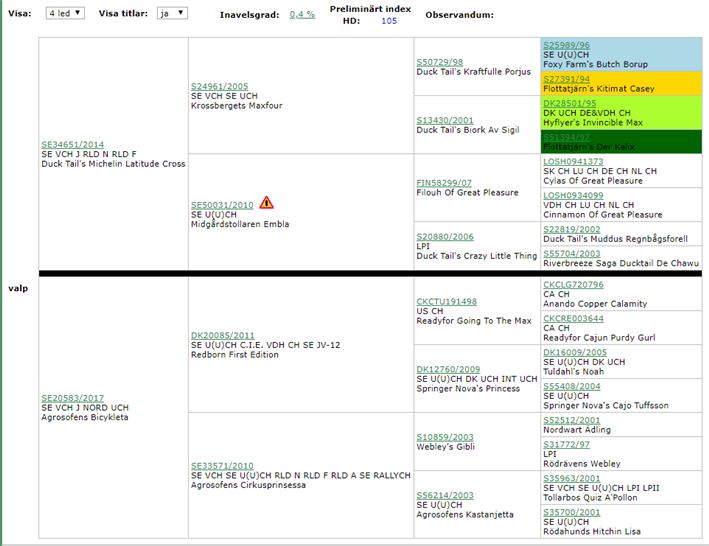Open registration link S22819/2002

click(572, 229)
